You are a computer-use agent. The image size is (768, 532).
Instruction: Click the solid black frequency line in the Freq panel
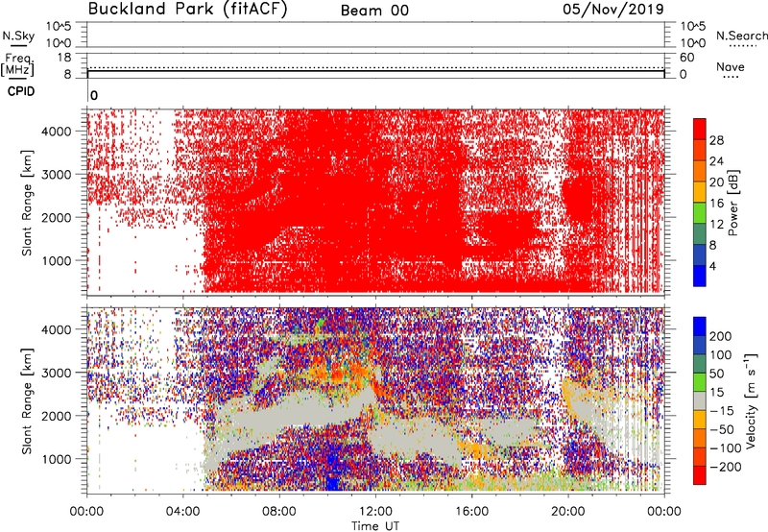tap(375, 71)
